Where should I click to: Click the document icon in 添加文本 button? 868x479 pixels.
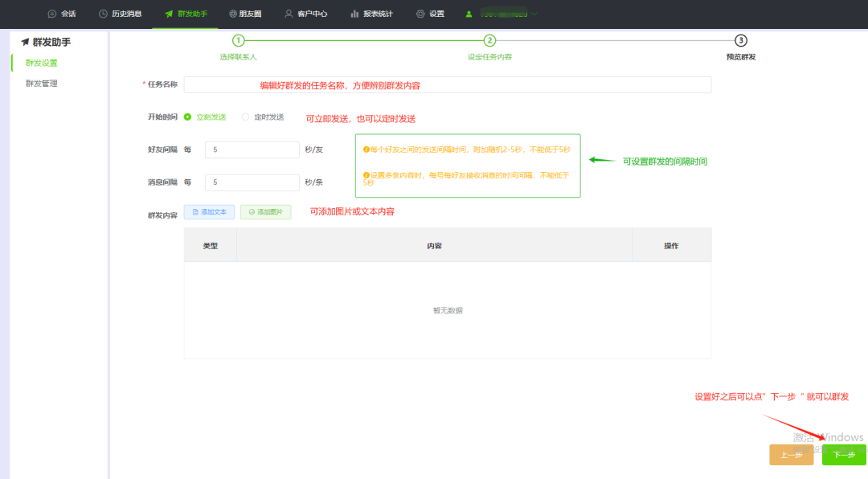coord(194,212)
